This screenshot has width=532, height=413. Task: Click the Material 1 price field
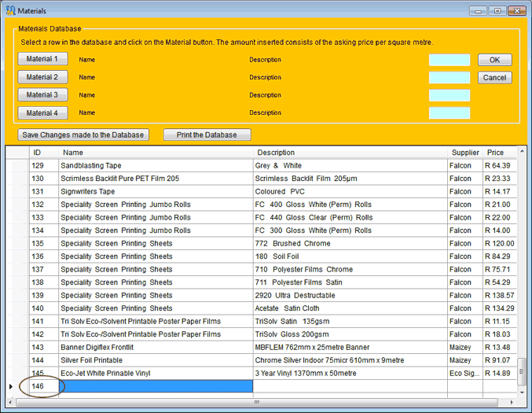click(449, 60)
